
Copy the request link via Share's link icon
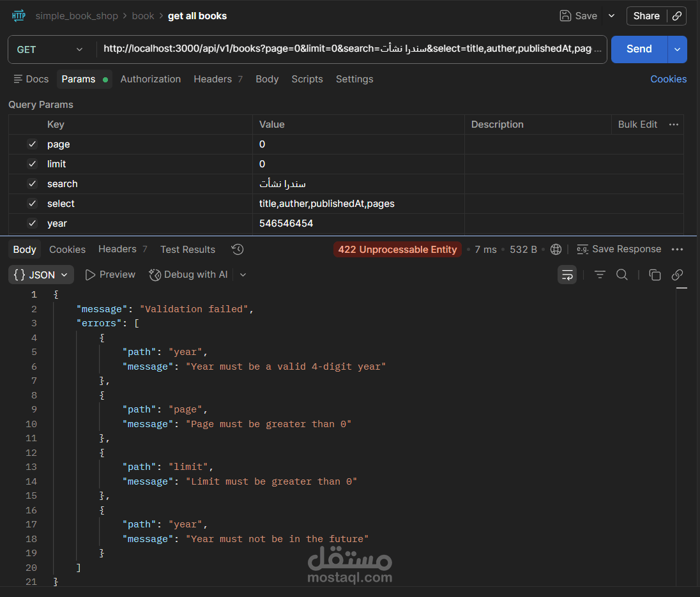coord(677,16)
